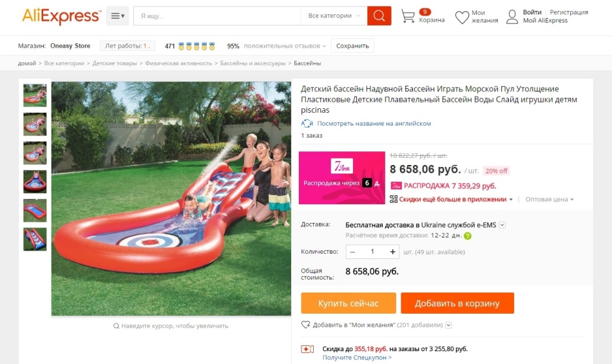Open the shopping cart icon
This screenshot has width=612, height=364.
(408, 16)
